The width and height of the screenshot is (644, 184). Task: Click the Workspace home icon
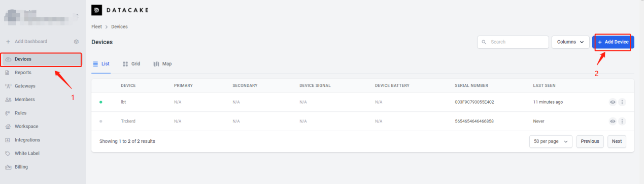(x=8, y=127)
